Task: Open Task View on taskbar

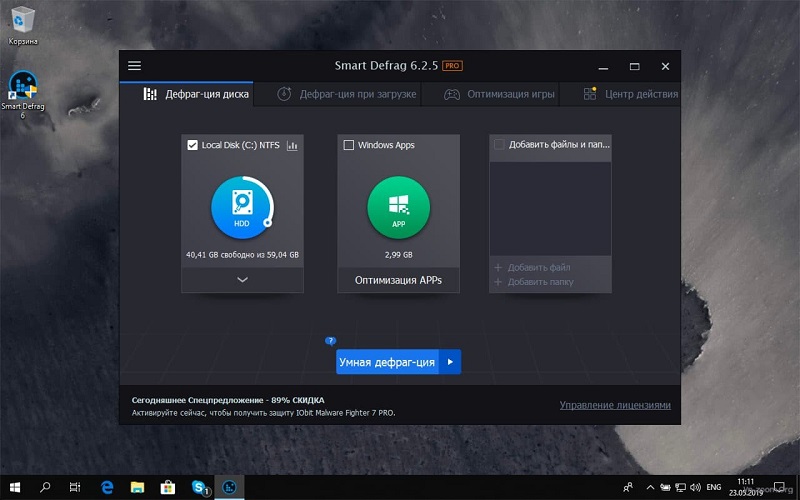Action: (75, 487)
